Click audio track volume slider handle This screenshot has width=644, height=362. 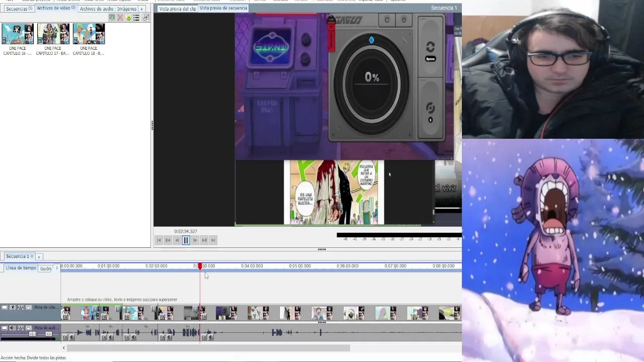[32, 334]
